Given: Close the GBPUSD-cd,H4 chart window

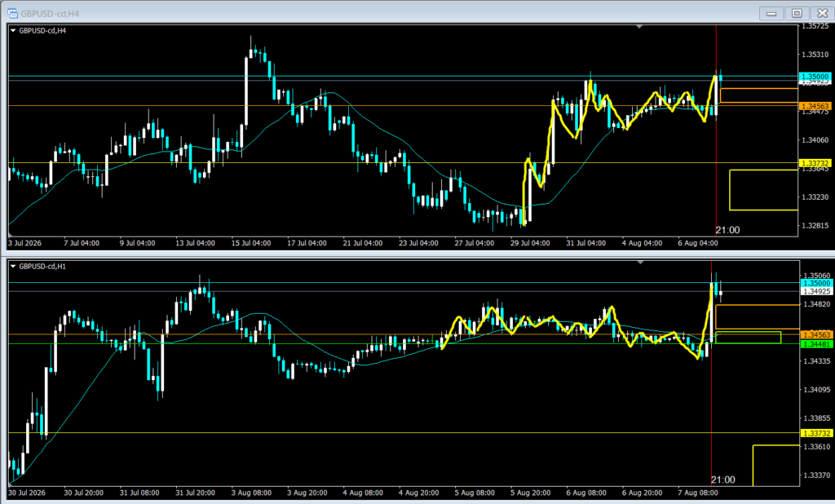Looking at the screenshot, I should (x=822, y=13).
